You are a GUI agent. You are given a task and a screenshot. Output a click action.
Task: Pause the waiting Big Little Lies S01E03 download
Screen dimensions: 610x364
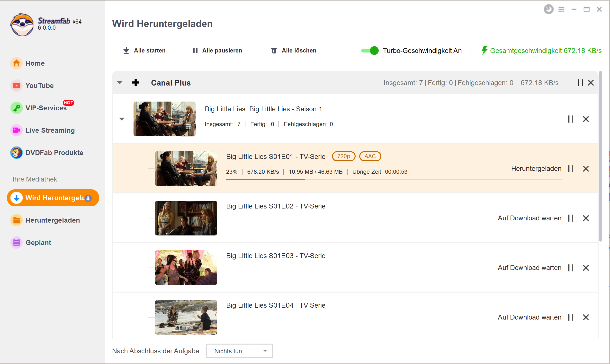(x=571, y=268)
